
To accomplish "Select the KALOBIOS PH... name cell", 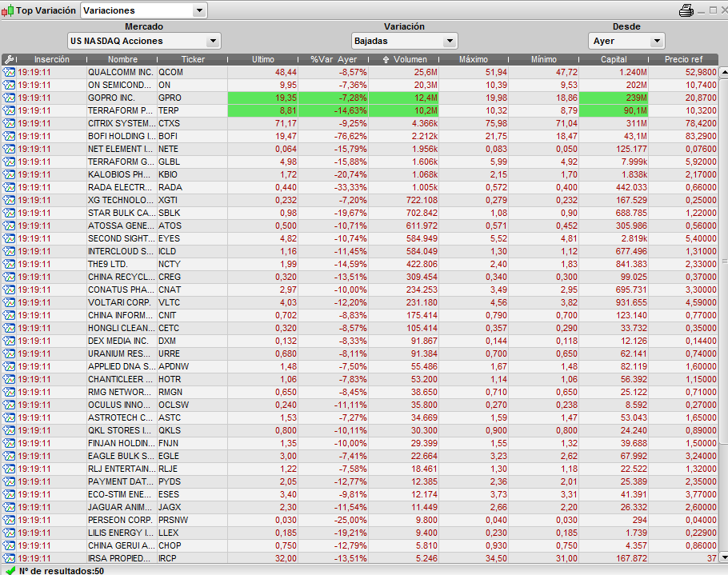I will [120, 174].
